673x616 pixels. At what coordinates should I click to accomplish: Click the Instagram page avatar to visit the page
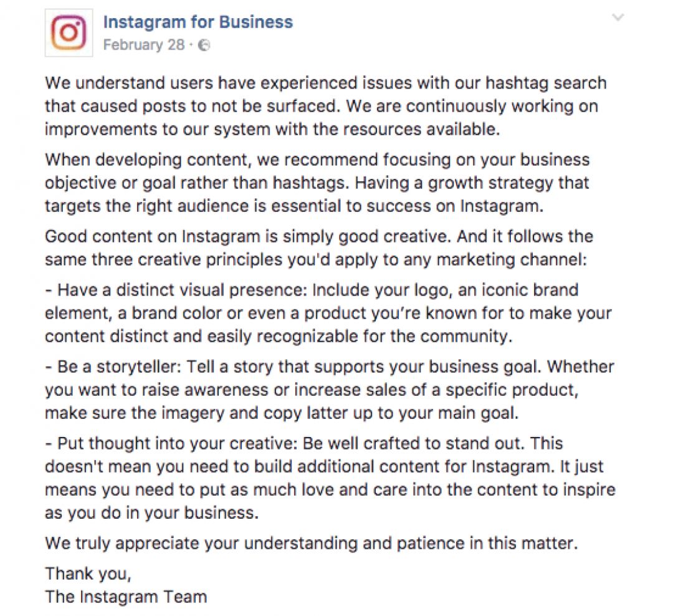point(69,32)
